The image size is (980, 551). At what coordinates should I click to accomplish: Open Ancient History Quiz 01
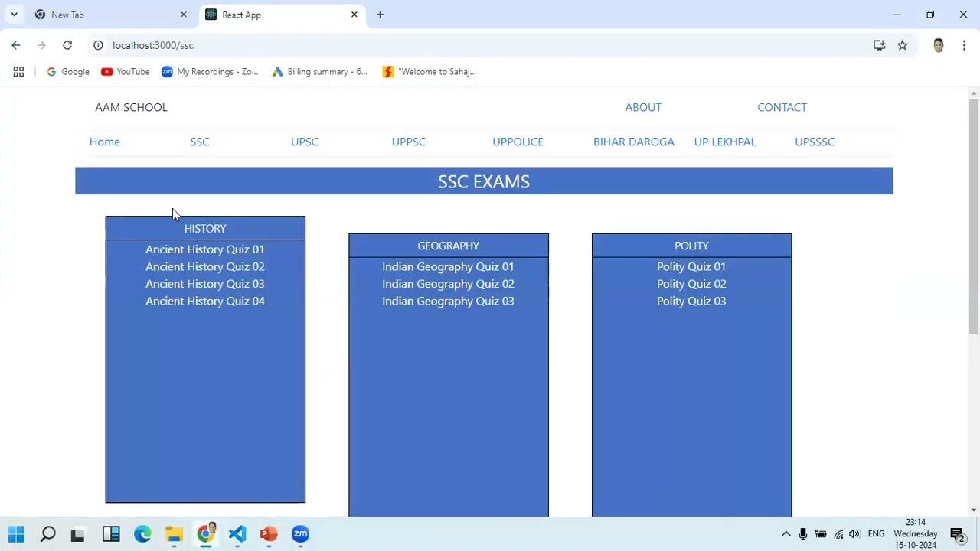click(x=205, y=249)
